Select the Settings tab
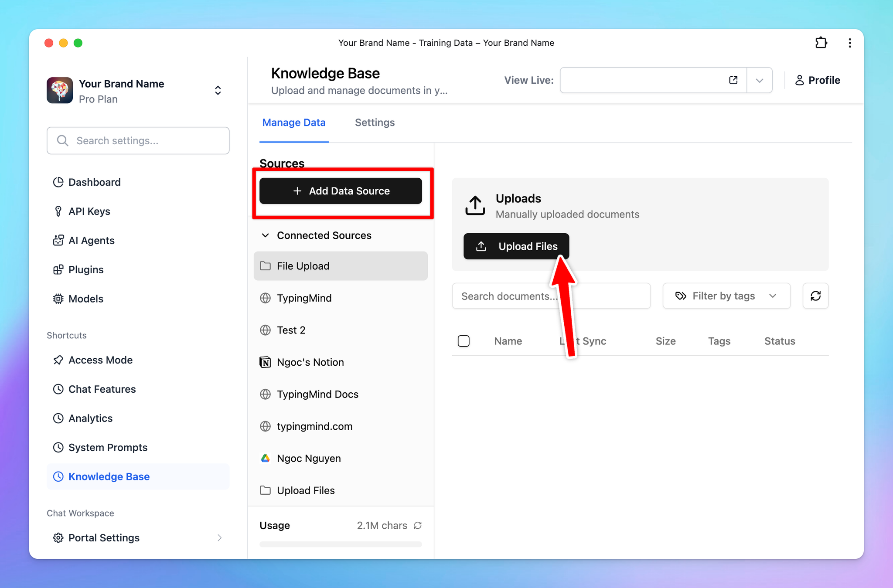The height and width of the screenshot is (588, 893). coord(375,123)
